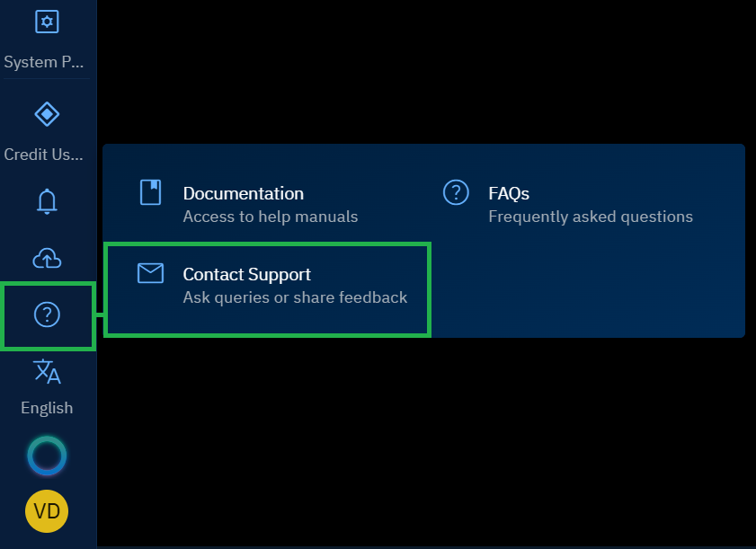This screenshot has height=549, width=756.
Task: Click the "System P..." sidebar label
Action: point(43,63)
